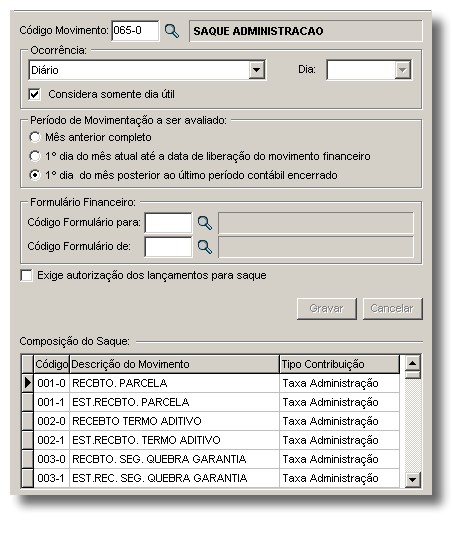Click the Gravar button

tap(326, 309)
